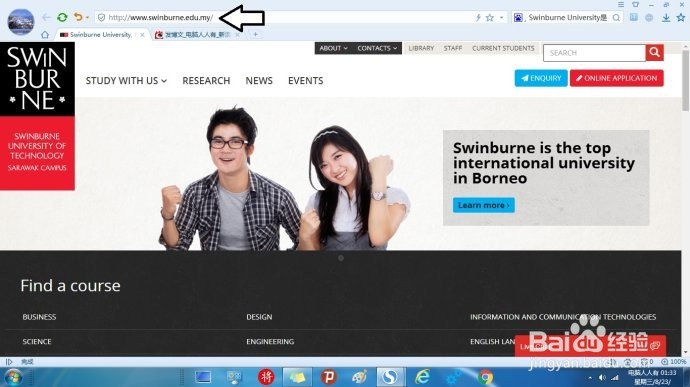Open the NEWS menu item
This screenshot has height=387, width=690.
pos(259,81)
